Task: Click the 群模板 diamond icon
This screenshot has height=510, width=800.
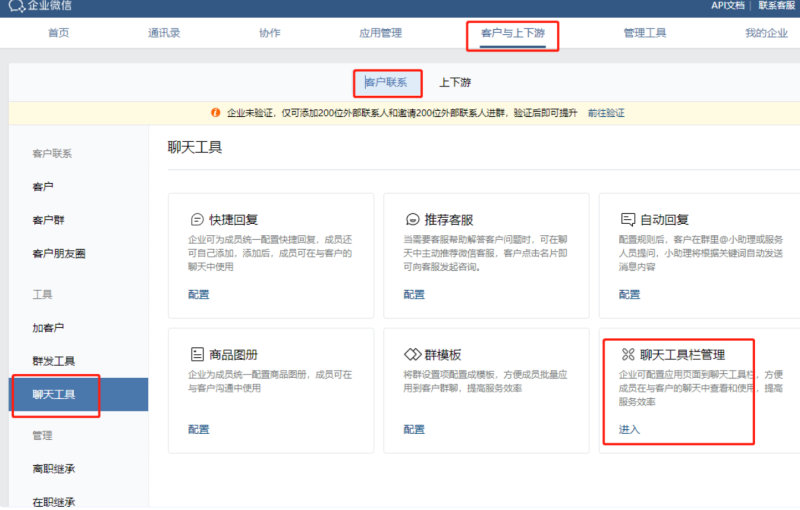Action: pyautogui.click(x=412, y=354)
